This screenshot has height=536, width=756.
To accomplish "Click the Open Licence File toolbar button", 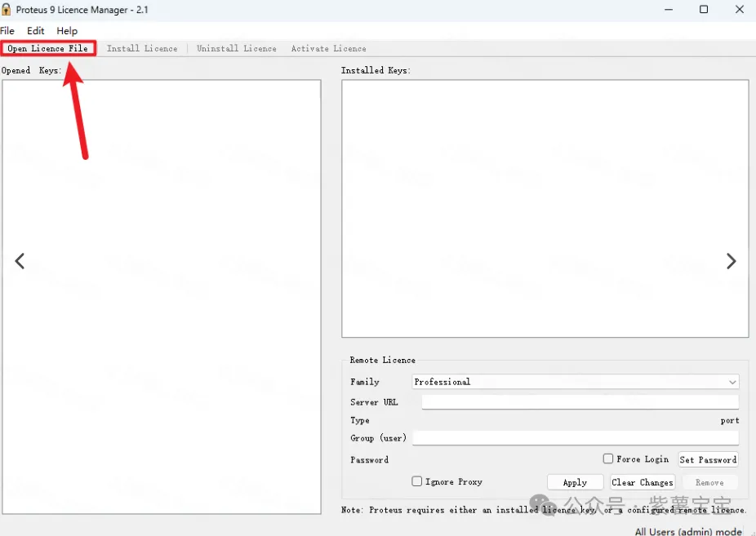I will 48,49.
